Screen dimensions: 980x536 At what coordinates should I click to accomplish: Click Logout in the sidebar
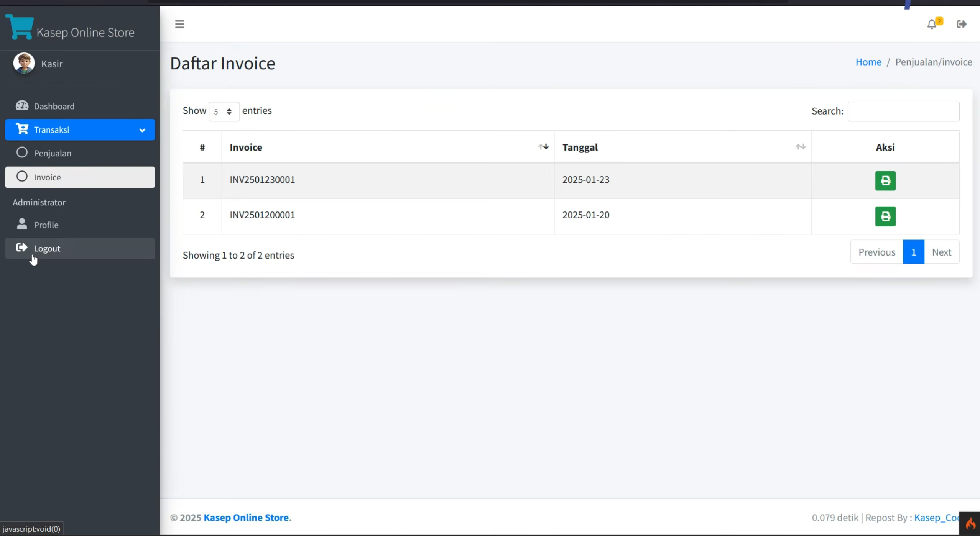click(x=80, y=248)
